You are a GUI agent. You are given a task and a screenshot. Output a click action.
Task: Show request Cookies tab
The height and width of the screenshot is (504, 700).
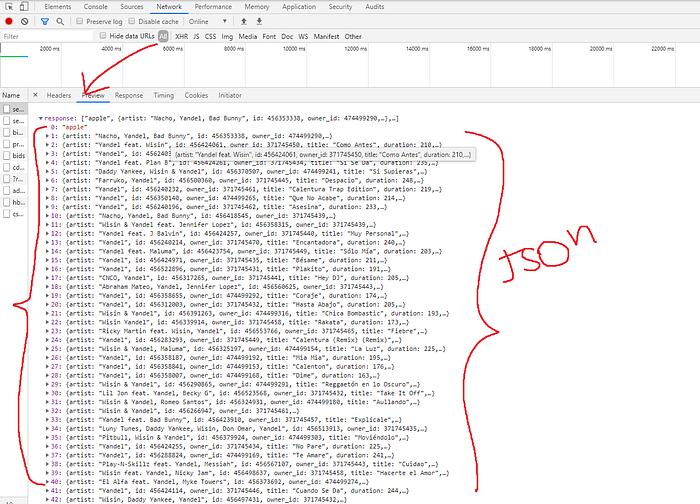pyautogui.click(x=196, y=95)
